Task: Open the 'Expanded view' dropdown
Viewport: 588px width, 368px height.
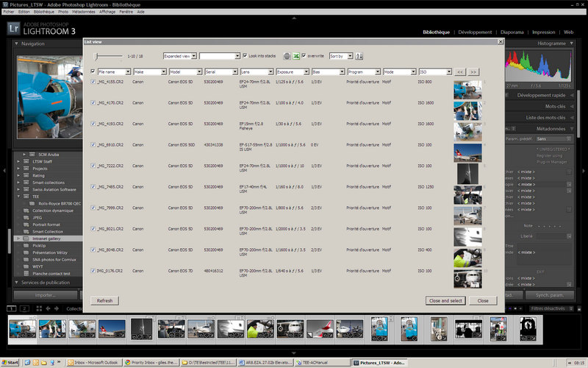Action: pyautogui.click(x=180, y=56)
